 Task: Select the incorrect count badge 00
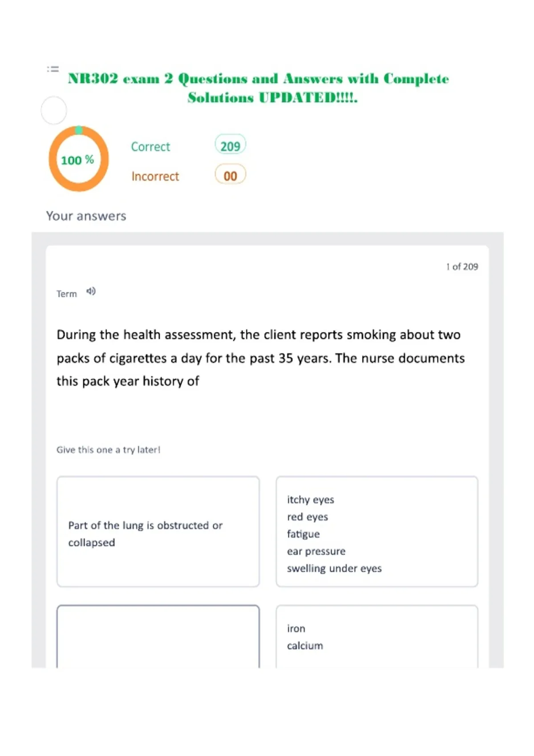230,175
